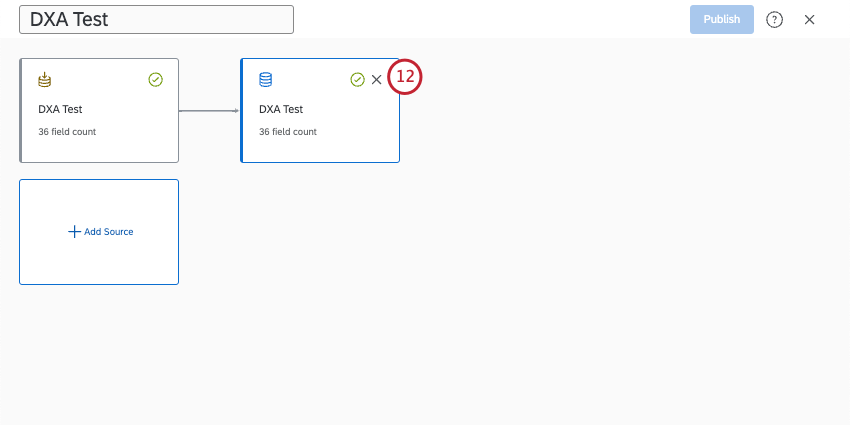
Task: Click the plus icon beside Add Source
Action: click(x=74, y=232)
